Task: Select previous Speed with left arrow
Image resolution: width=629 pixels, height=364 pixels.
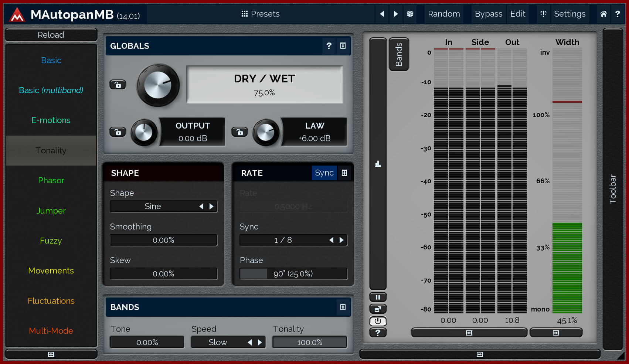Action: (x=250, y=342)
